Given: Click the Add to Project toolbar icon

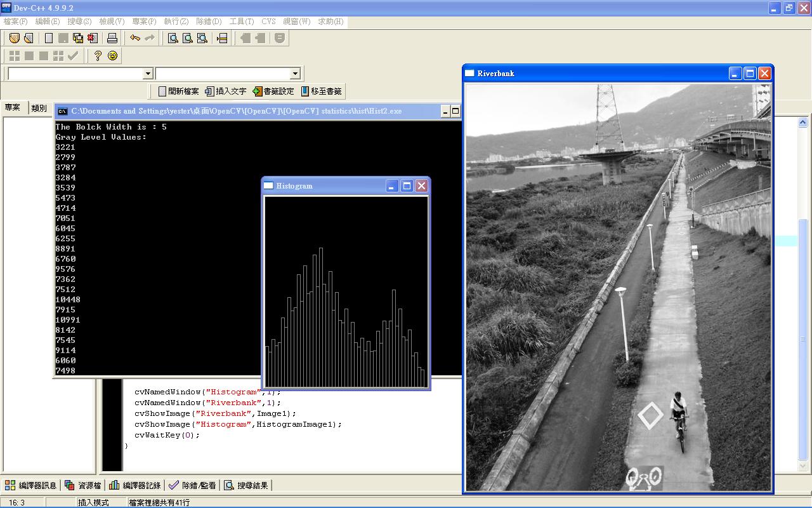Looking at the screenshot, I should 246,38.
